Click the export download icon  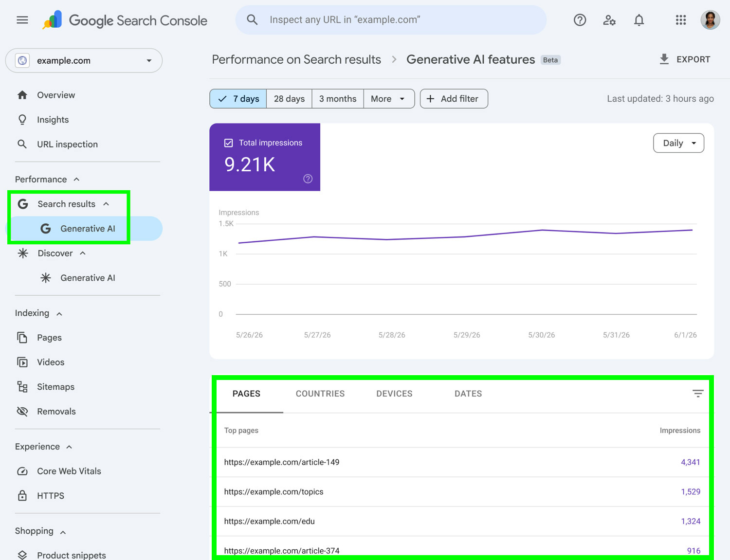coord(664,59)
